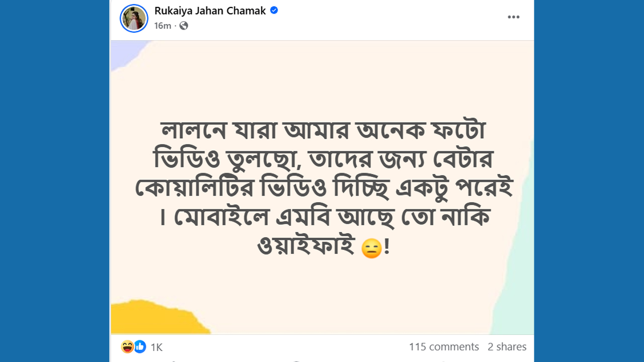Open the 16m post timestamp

(x=163, y=26)
